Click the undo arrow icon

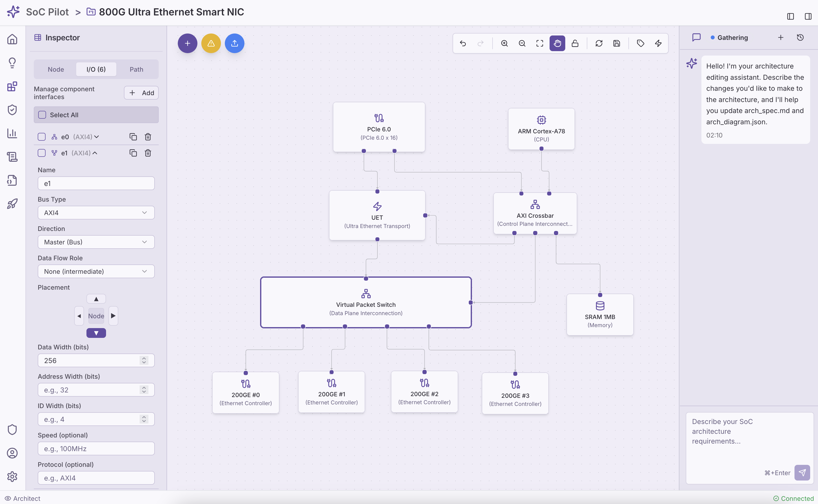pos(463,43)
